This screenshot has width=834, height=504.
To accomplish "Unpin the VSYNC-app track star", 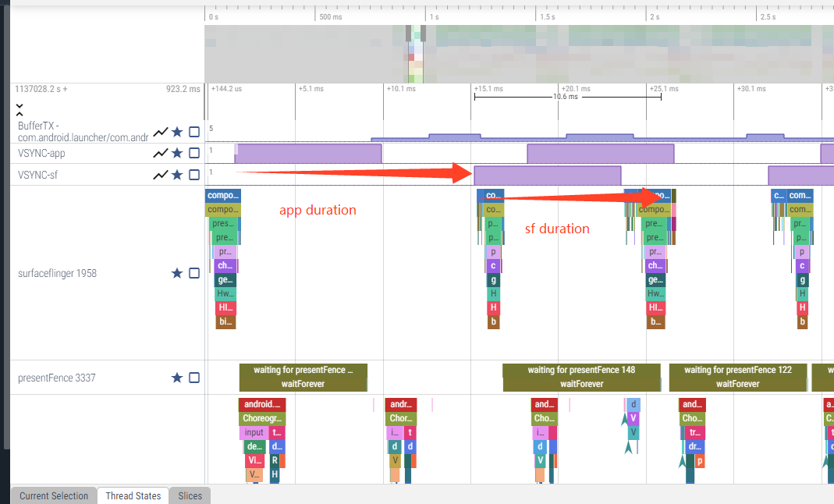I will click(178, 154).
